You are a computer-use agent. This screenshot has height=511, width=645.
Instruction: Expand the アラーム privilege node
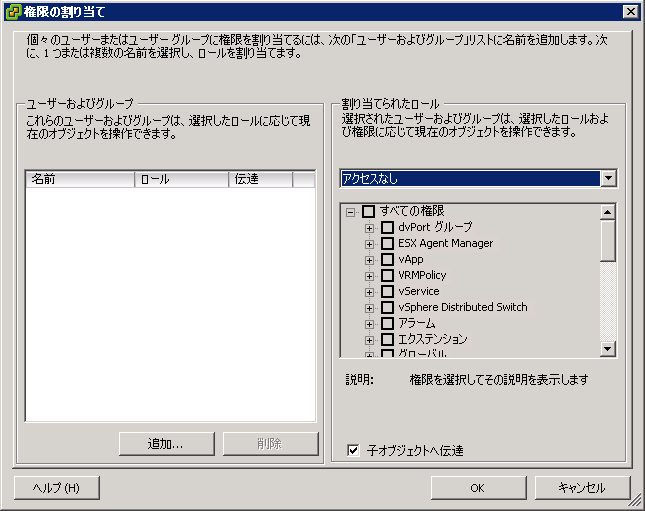tap(369, 324)
